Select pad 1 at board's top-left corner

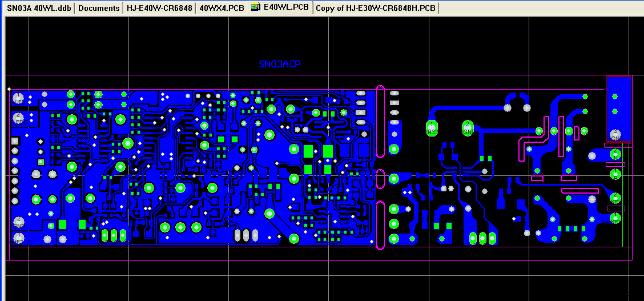point(18,98)
